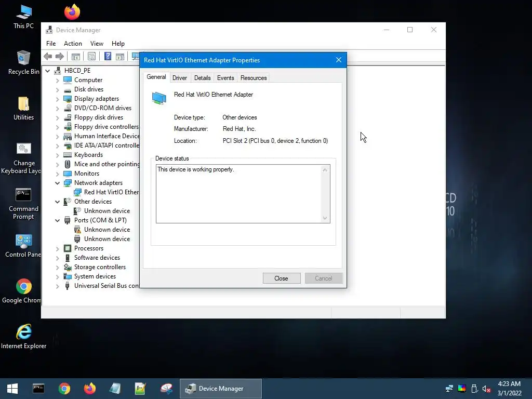532x399 pixels.
Task: Click the show/hide console tree toolbar icon
Action: pyautogui.click(x=76, y=56)
